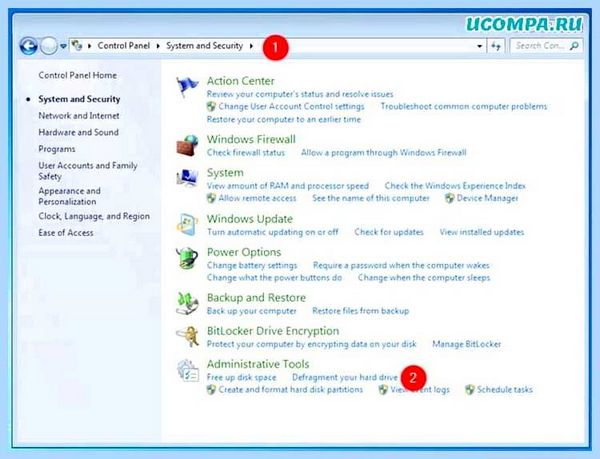
Task: Open Change battery settings link
Action: [x=252, y=265]
